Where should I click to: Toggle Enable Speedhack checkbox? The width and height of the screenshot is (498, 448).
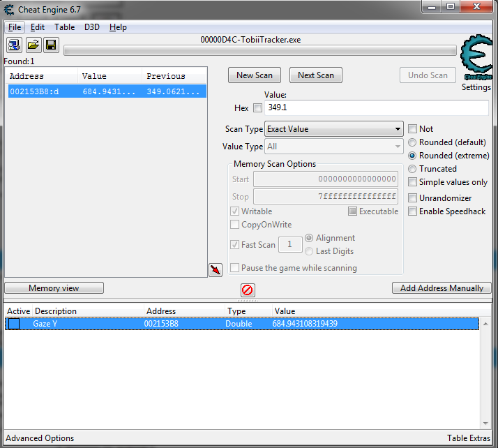[412, 211]
